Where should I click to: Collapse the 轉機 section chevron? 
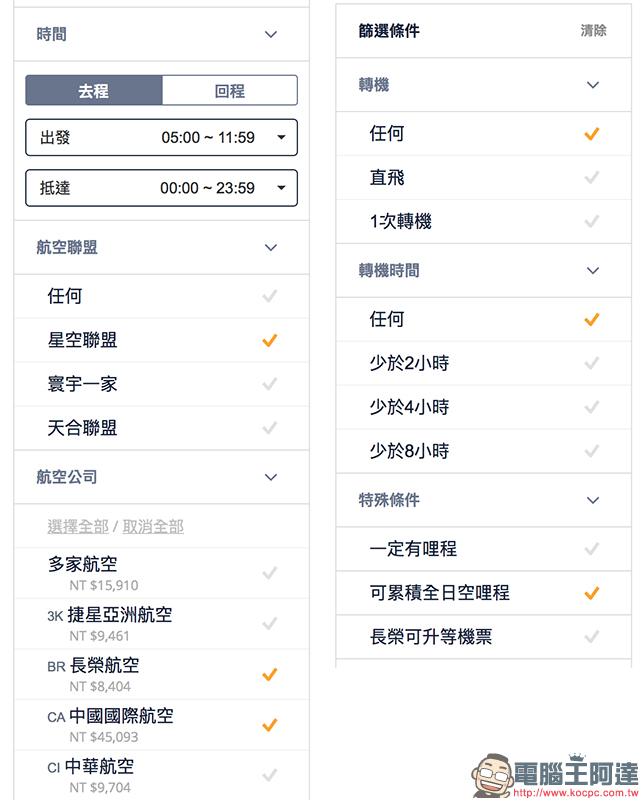click(592, 85)
